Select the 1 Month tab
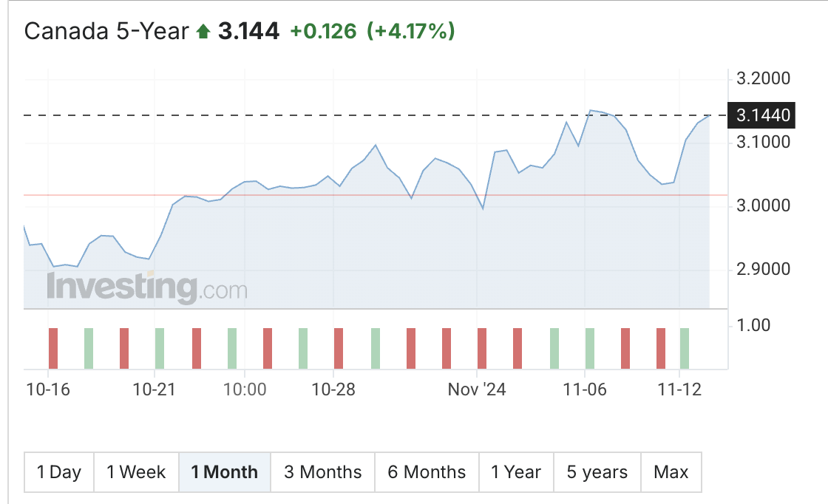Image resolution: width=828 pixels, height=504 pixels. [225, 472]
